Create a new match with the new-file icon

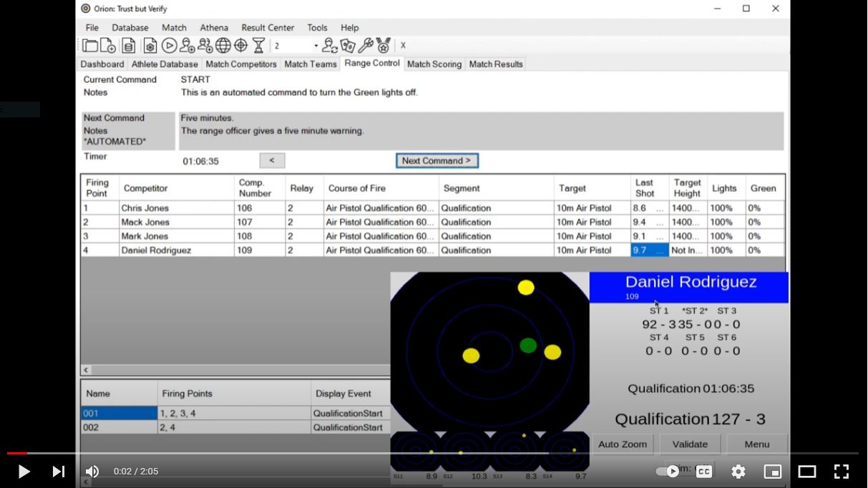click(x=106, y=44)
